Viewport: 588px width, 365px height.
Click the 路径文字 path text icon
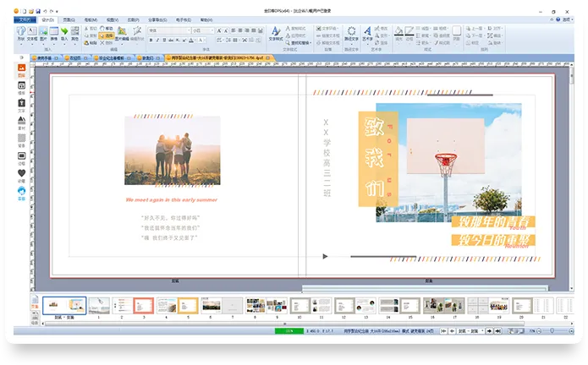(x=349, y=32)
